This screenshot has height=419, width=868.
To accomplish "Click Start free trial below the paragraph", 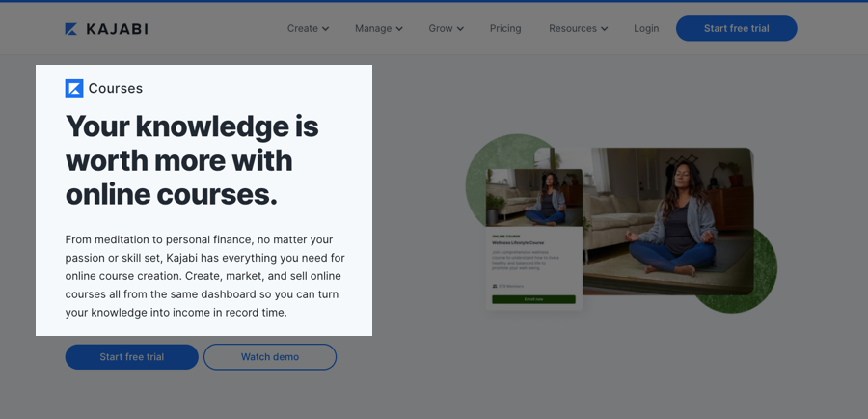I will [x=132, y=357].
